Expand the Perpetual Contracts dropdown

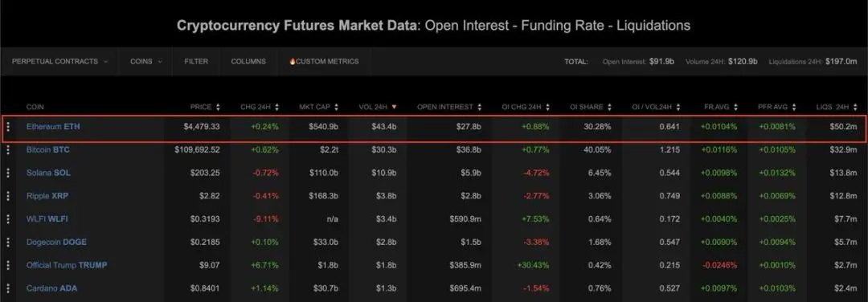[59, 61]
